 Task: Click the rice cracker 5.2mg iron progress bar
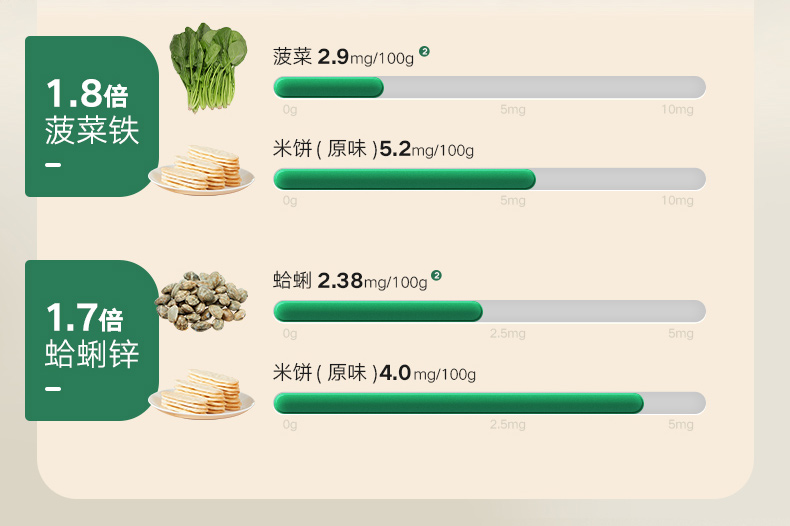489,179
